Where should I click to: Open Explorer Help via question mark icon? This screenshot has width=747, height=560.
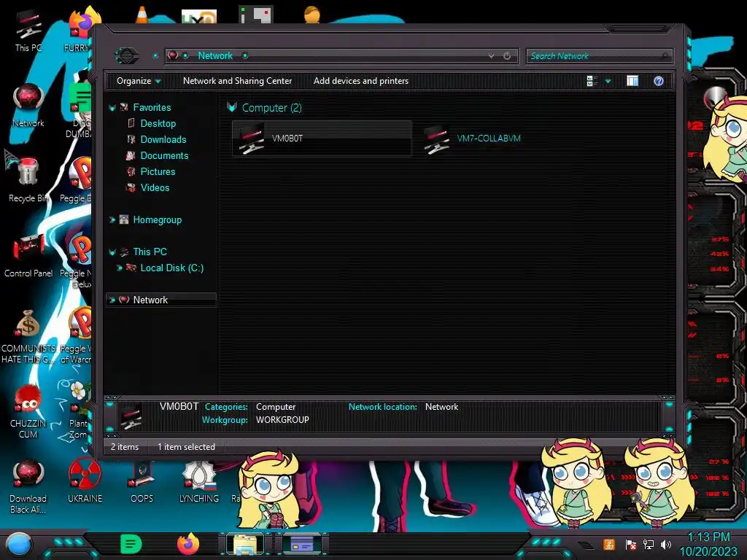tap(659, 81)
